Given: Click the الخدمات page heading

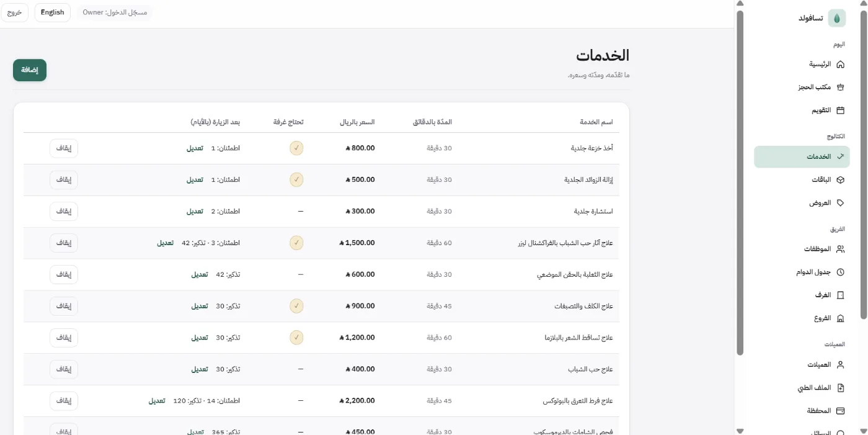Looking at the screenshot, I should pyautogui.click(x=603, y=55).
